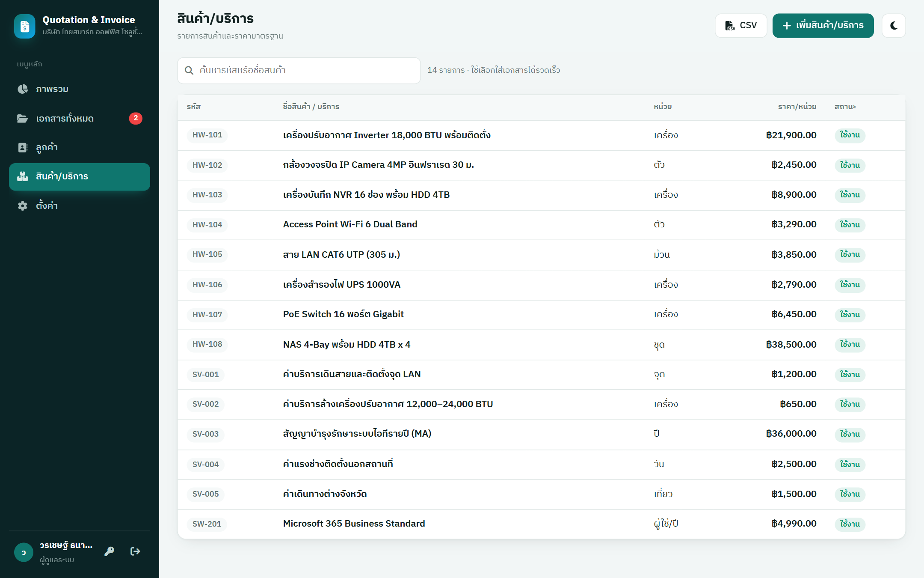Click the ใช้งาน status badge for HW-104
Viewport: 924px width, 578px height.
click(850, 225)
